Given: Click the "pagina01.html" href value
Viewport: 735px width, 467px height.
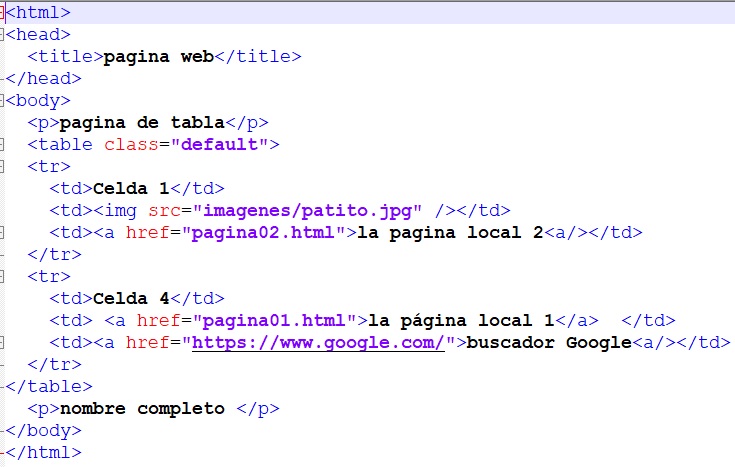Looking at the screenshot, I should [274, 321].
